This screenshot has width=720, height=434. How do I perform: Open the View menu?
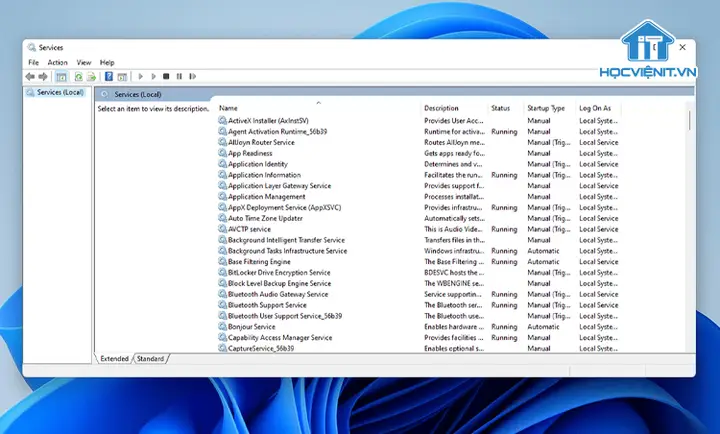[84, 62]
